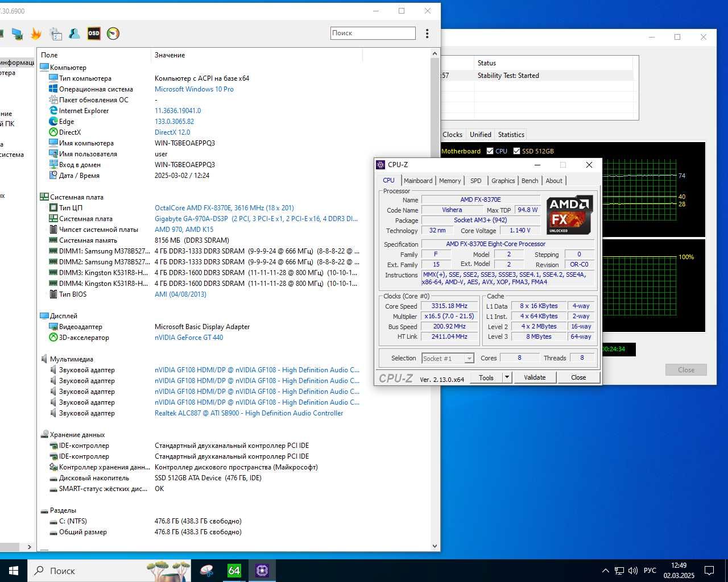Open AIDA64 from the taskbar
This screenshot has height=582, width=728.
coord(234,570)
